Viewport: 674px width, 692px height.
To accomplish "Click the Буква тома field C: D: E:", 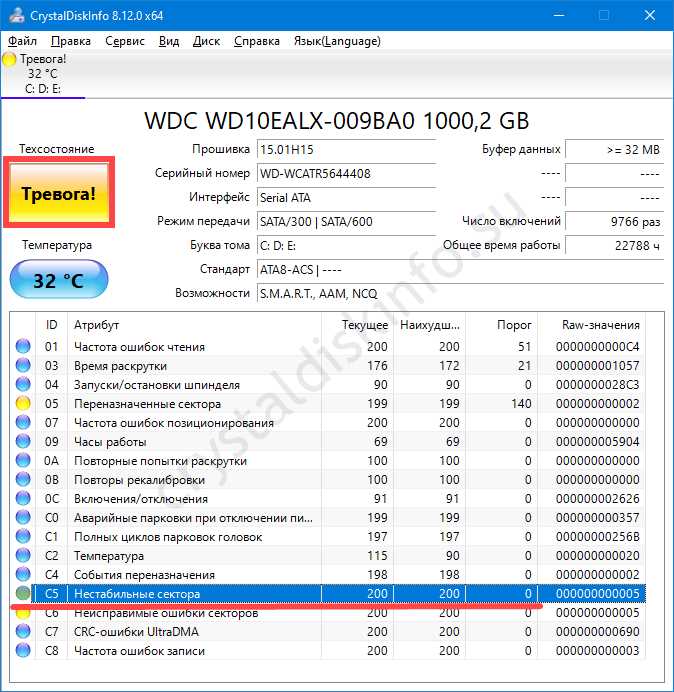I will tap(346, 245).
